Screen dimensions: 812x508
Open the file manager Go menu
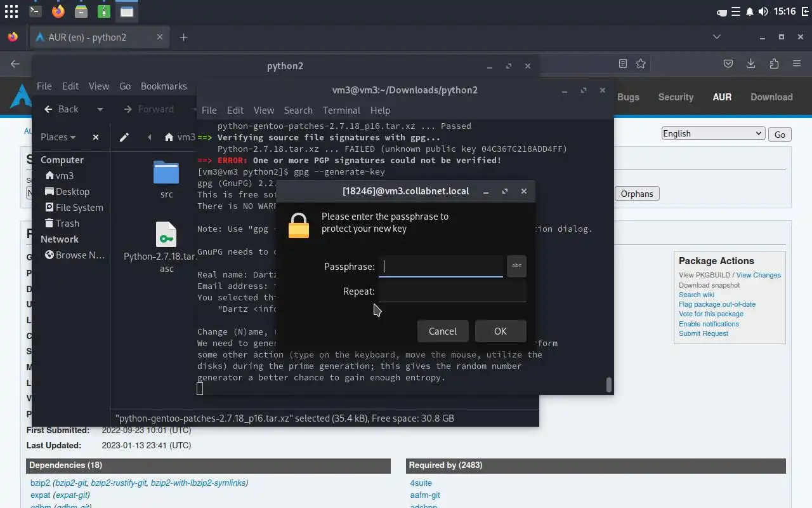125,86
